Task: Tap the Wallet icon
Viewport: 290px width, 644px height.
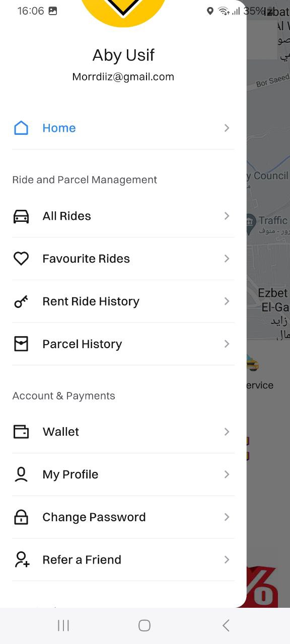Action: tap(21, 432)
